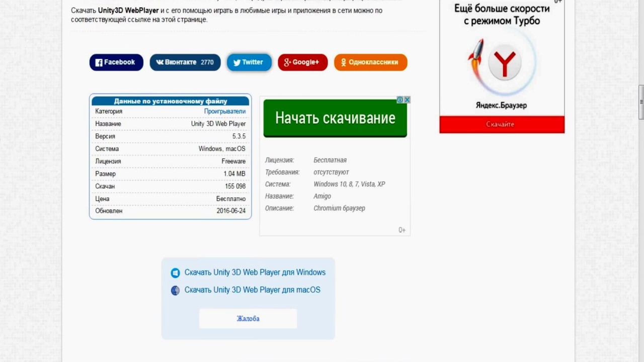This screenshot has height=362, width=644.
Task: Click bold Unity3D WebPlayer text in paragraph
Action: click(128, 11)
